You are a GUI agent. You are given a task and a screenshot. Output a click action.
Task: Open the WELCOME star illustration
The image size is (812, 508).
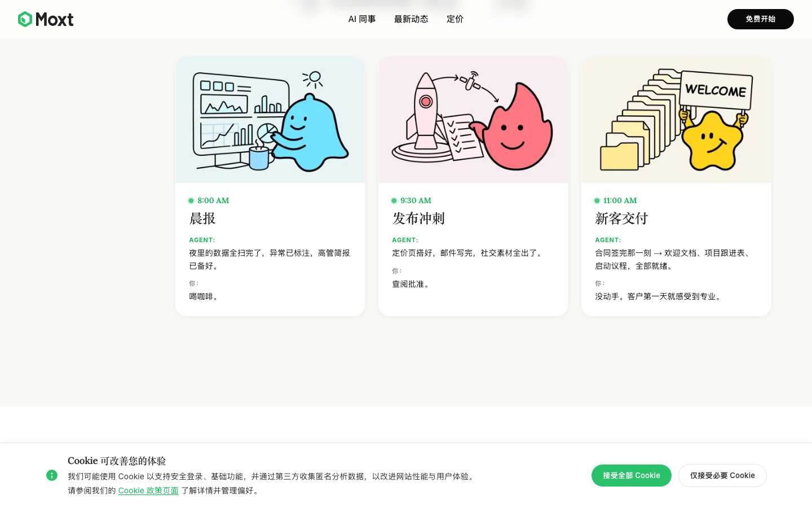676,120
